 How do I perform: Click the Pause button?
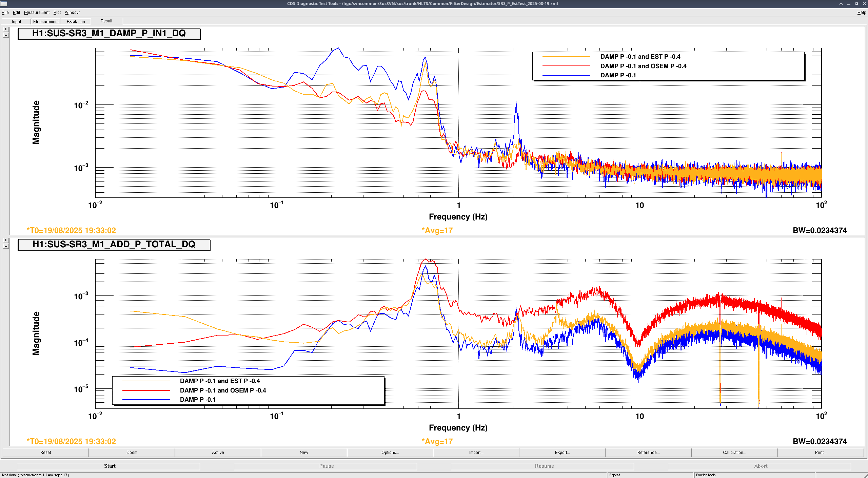point(325,466)
